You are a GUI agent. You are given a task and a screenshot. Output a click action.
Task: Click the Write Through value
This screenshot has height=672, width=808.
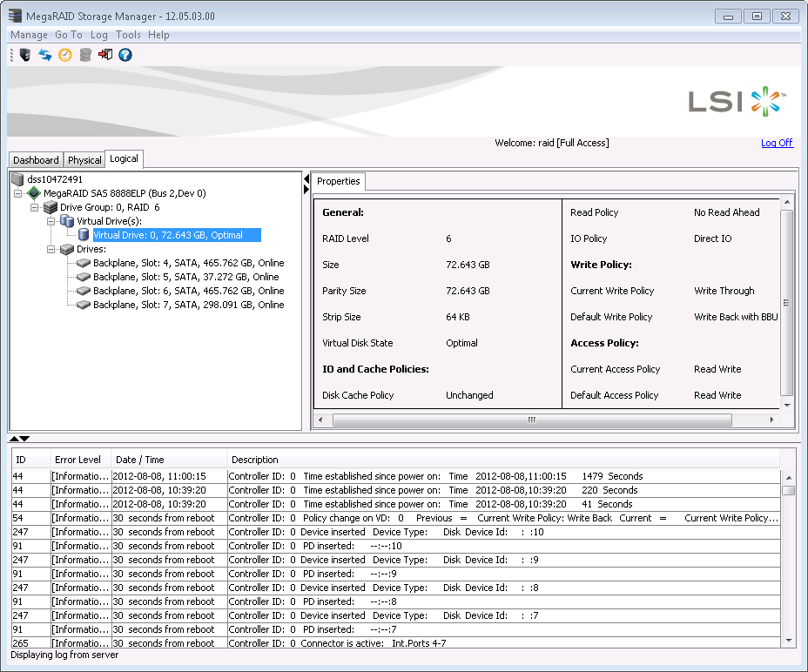tap(724, 291)
